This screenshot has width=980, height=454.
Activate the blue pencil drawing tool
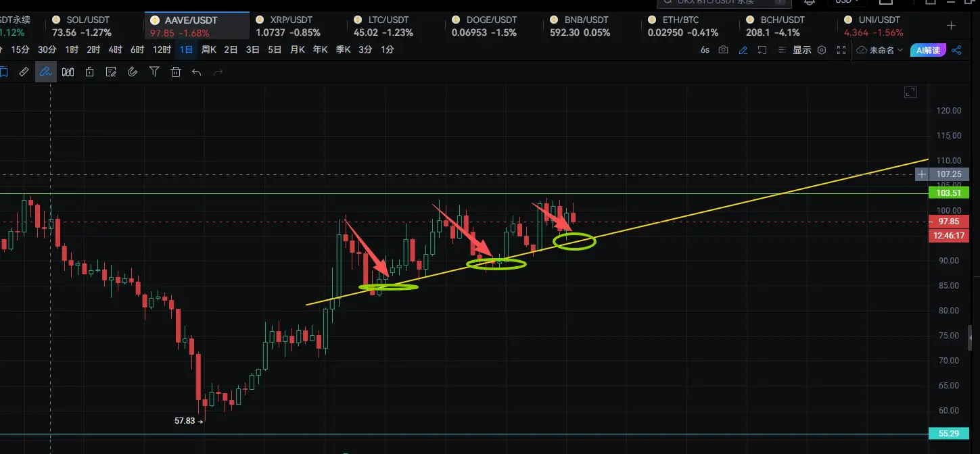[45, 72]
